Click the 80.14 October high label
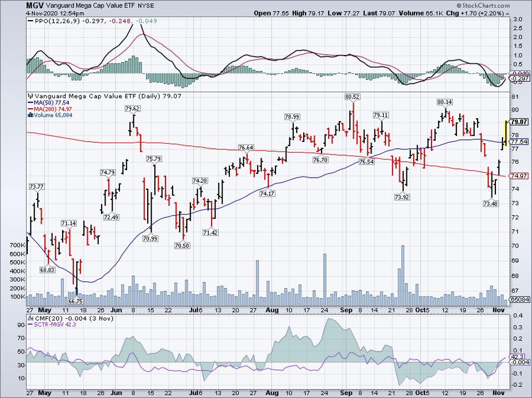Screen dimensions: 532x398 (x=445, y=102)
